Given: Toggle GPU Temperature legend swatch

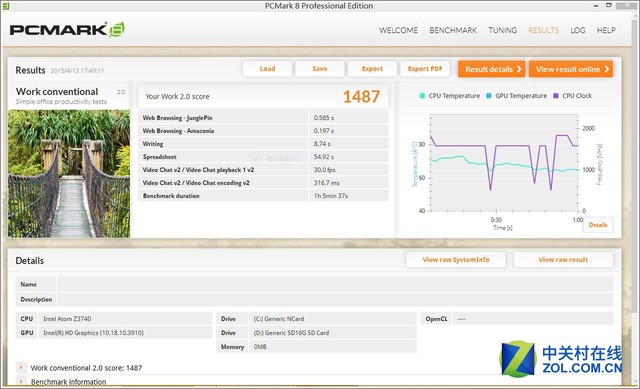Looking at the screenshot, I should pyautogui.click(x=489, y=96).
